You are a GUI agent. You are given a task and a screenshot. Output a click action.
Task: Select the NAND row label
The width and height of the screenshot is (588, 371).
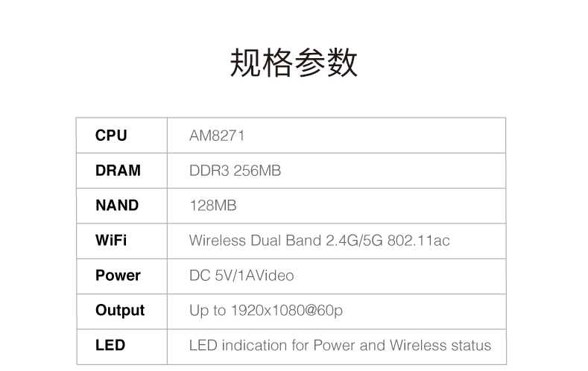(x=117, y=206)
